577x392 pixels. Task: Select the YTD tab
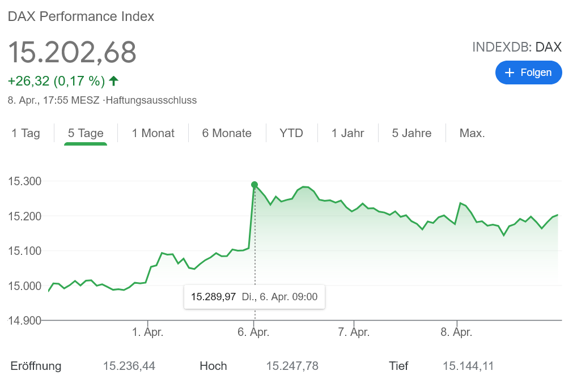point(291,133)
